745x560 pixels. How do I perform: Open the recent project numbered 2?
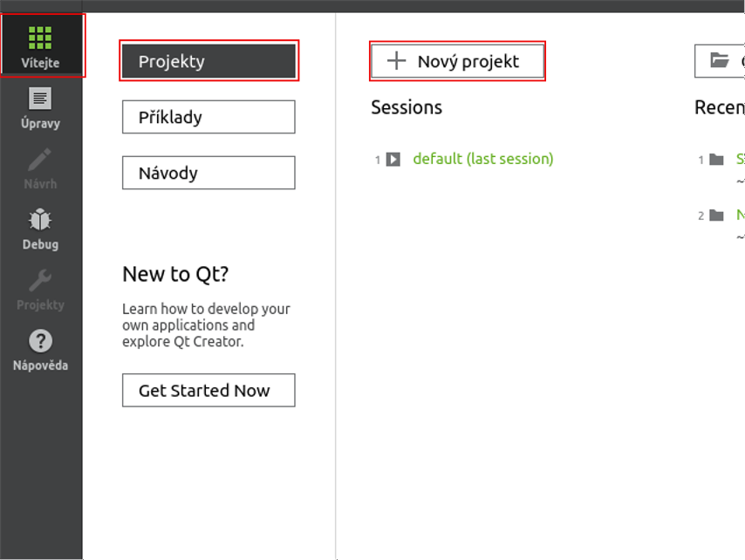(x=740, y=215)
